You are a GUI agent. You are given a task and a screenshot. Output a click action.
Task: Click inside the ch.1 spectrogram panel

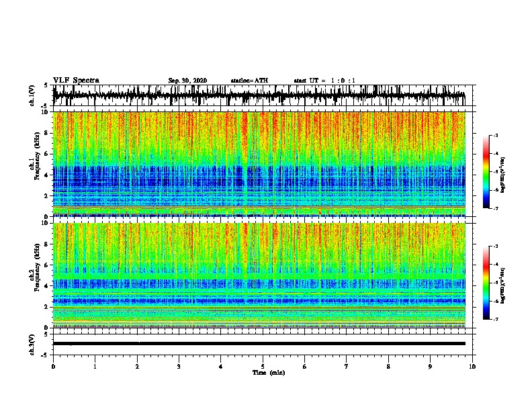pos(259,164)
